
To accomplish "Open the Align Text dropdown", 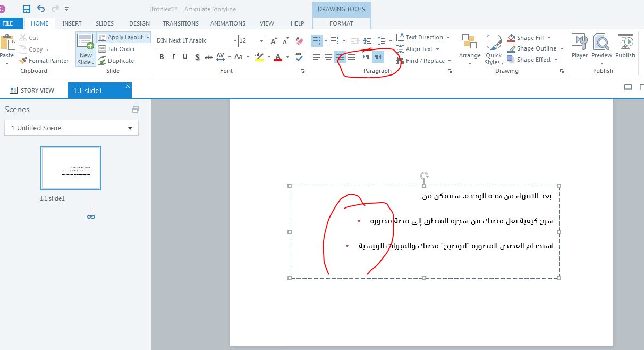I will point(418,49).
